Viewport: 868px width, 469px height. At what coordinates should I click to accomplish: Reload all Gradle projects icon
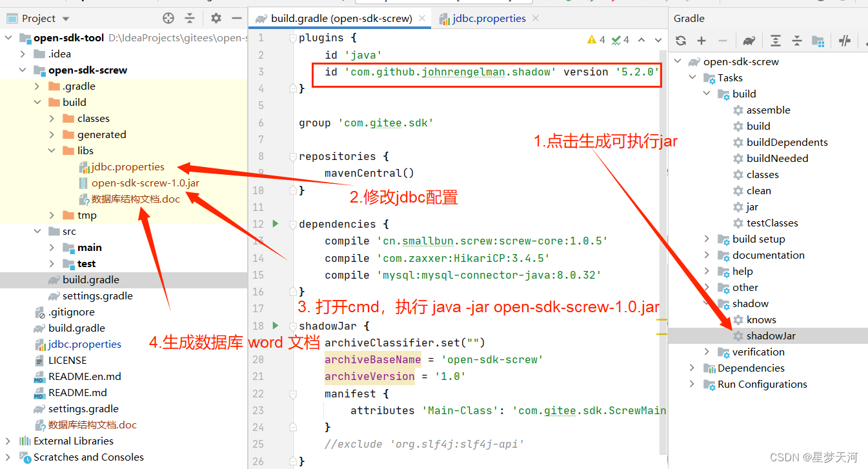tap(681, 41)
